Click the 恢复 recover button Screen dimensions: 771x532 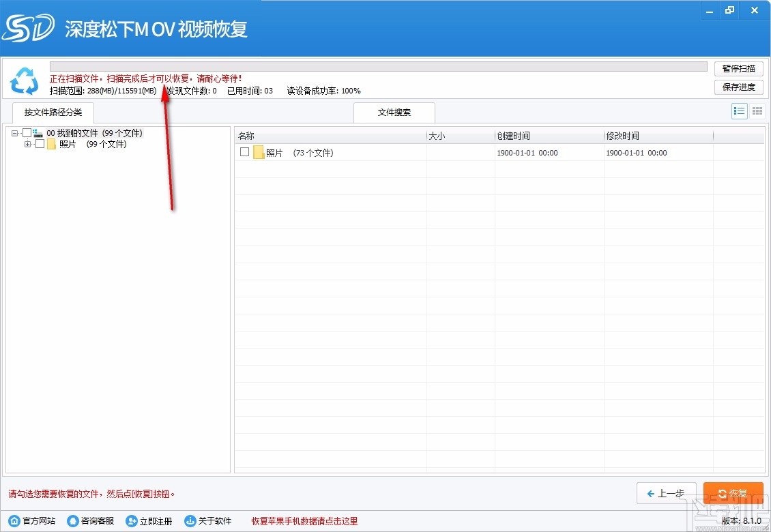[733, 493]
